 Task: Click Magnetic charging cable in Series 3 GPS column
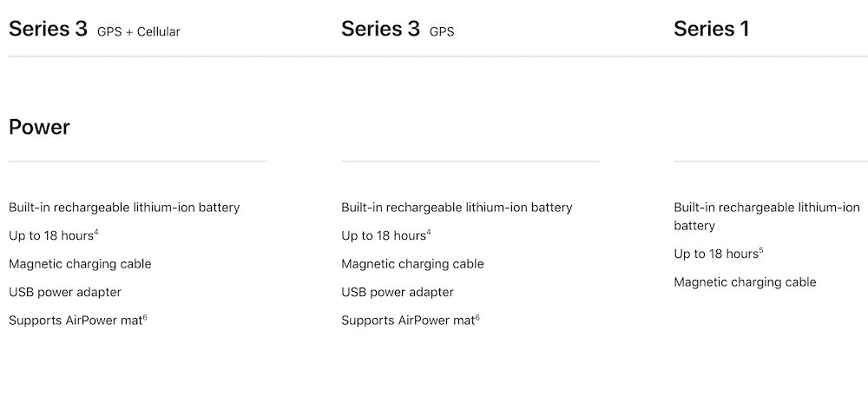[x=412, y=264]
